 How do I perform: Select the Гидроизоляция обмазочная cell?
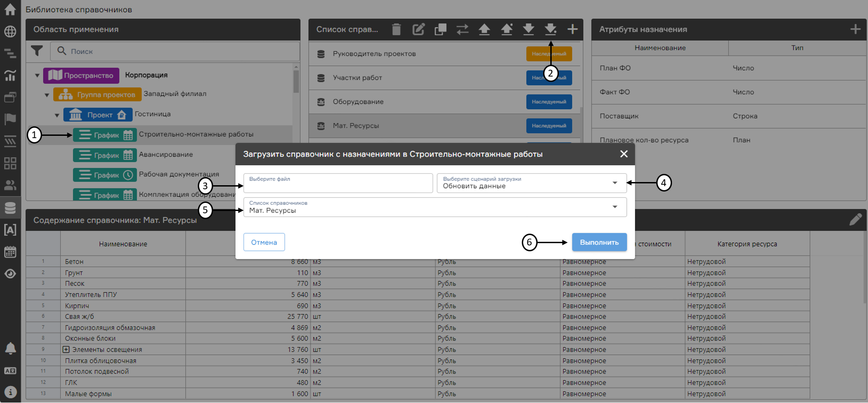click(123, 328)
